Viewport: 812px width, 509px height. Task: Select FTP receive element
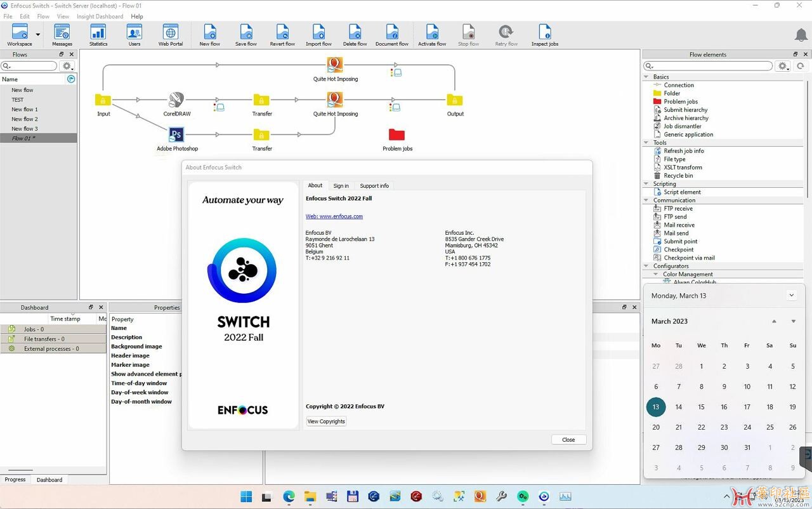coord(678,209)
